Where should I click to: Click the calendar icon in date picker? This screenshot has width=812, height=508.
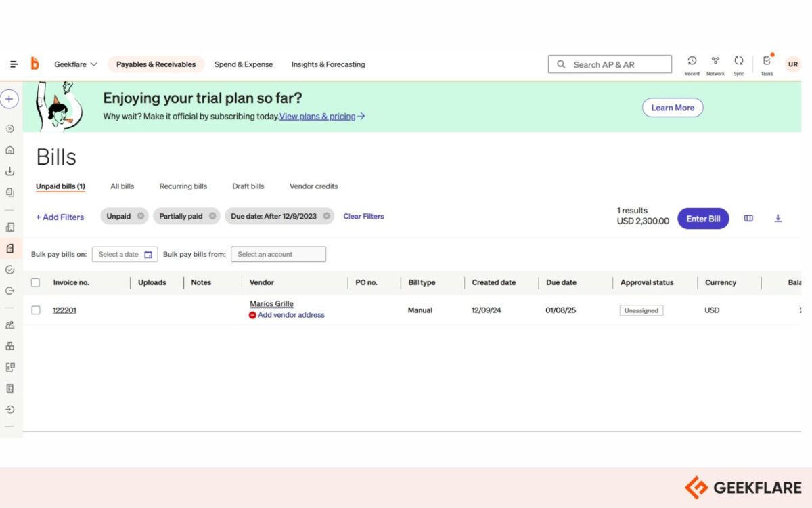pos(148,255)
